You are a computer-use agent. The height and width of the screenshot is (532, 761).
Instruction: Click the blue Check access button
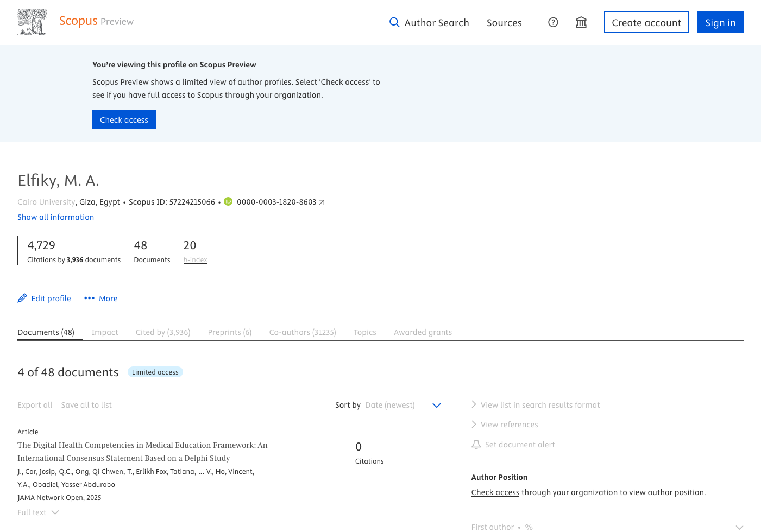point(124,119)
